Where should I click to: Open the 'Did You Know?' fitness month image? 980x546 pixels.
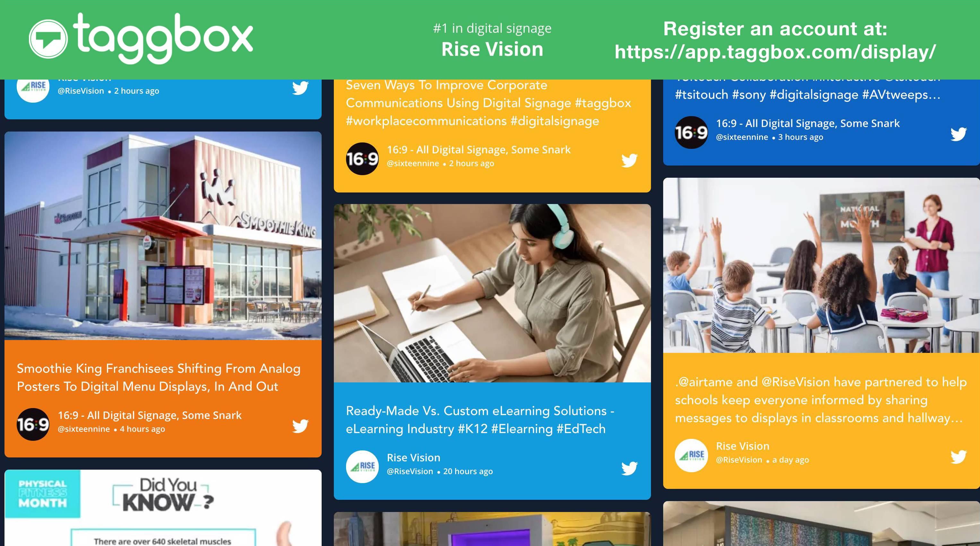[x=163, y=508]
